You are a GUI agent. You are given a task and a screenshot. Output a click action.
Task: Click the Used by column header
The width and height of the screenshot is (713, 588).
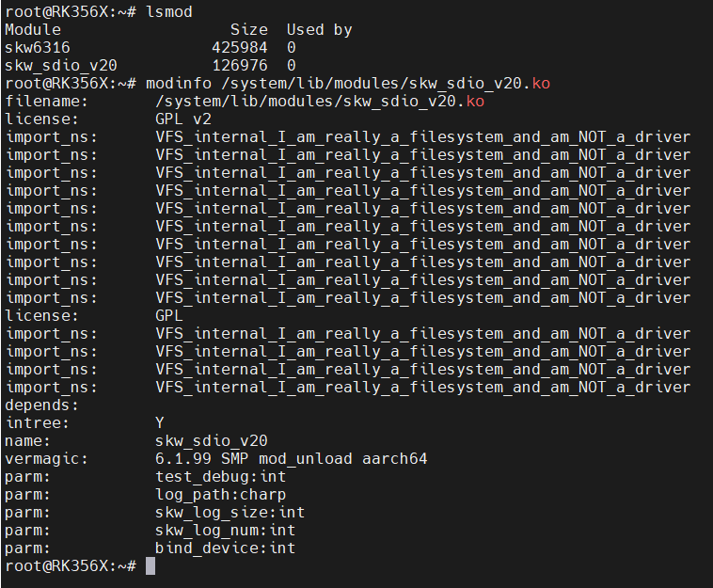click(x=319, y=29)
